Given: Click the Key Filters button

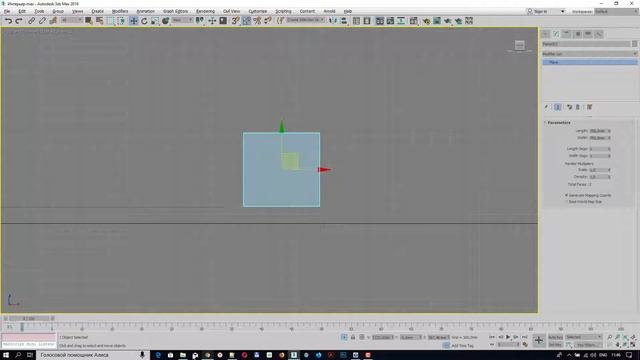Looking at the screenshot, I should [587, 345].
